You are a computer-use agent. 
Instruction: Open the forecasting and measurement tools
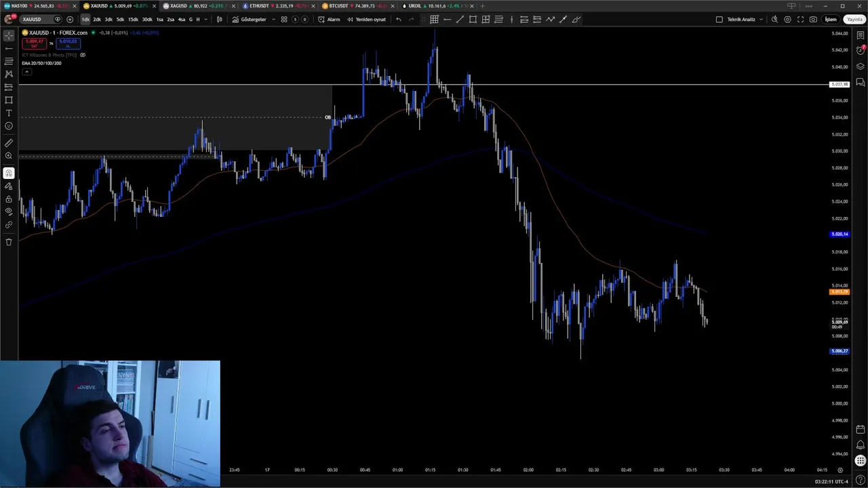pos(9,87)
